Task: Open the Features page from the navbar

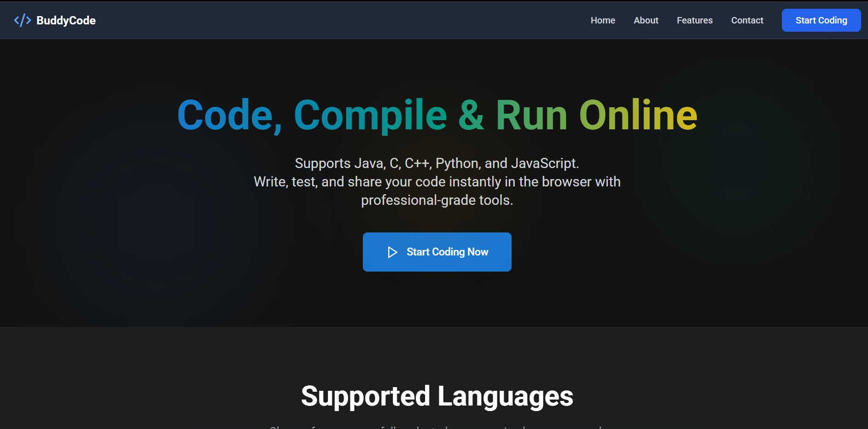Action: (694, 20)
